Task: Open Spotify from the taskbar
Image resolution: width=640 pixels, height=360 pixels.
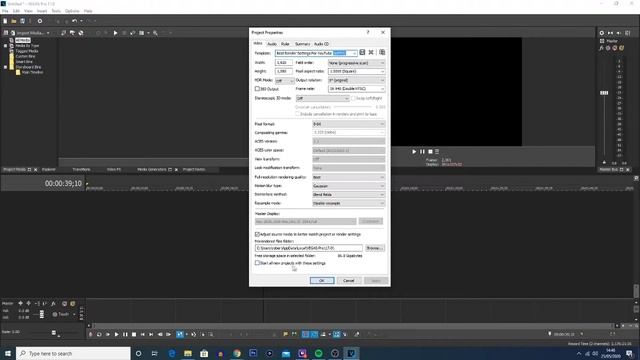Action: (x=318, y=353)
